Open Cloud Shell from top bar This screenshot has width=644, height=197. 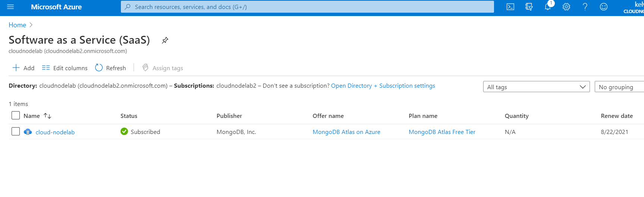(510, 7)
